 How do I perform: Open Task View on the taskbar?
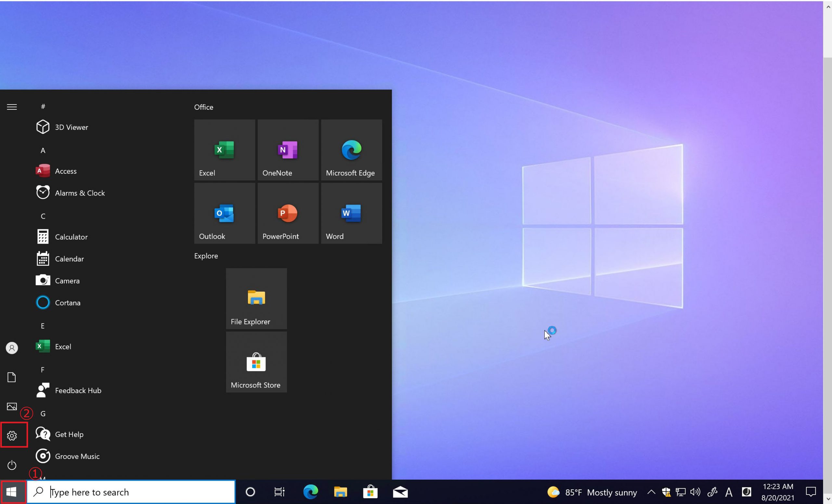279,492
